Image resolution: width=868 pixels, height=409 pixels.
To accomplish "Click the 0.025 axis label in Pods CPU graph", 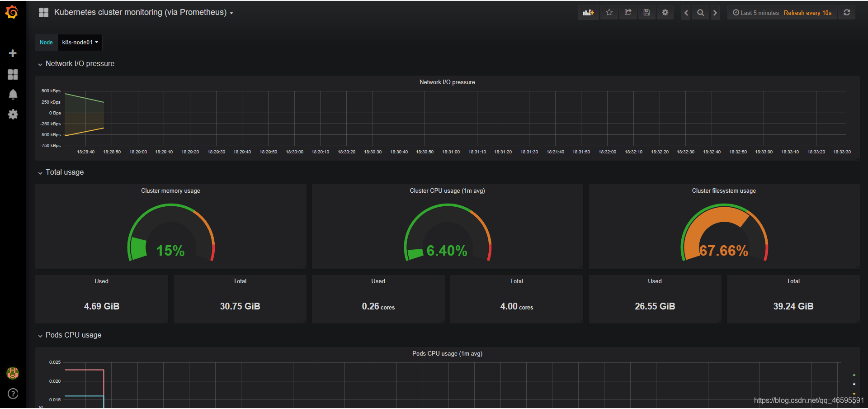I will pos(55,362).
